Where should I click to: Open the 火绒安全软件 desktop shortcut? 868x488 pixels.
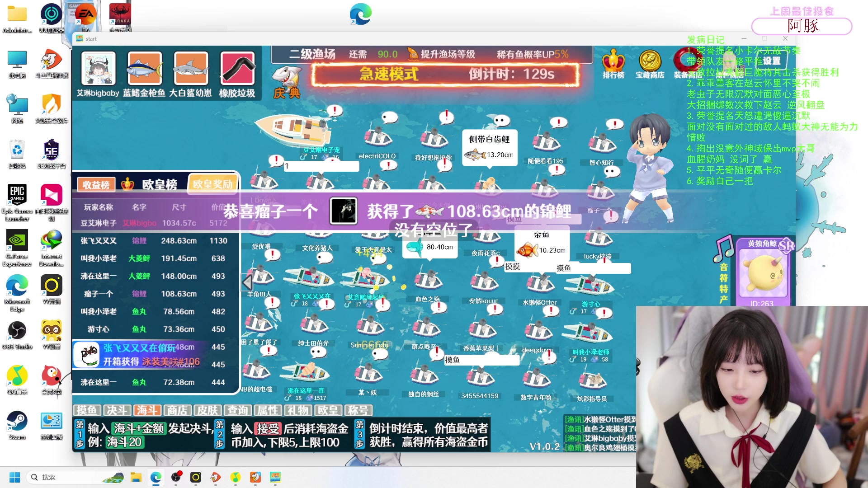tap(51, 108)
